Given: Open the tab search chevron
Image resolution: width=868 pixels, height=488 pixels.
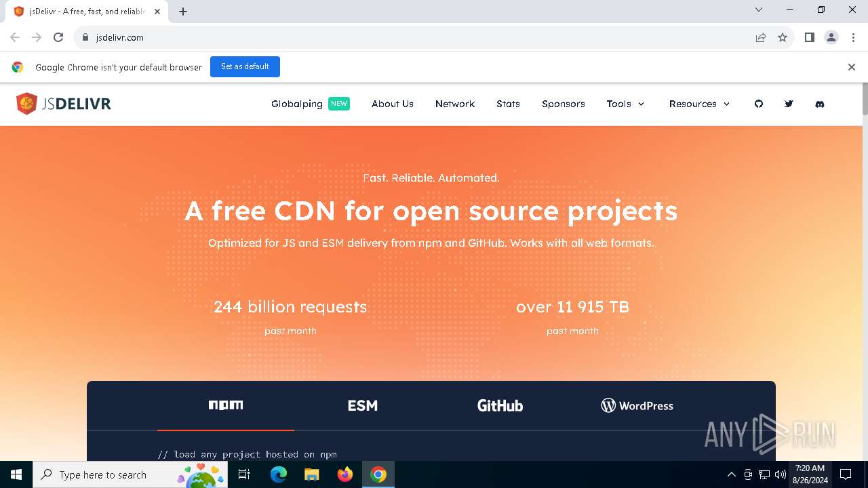Looking at the screenshot, I should (759, 9).
